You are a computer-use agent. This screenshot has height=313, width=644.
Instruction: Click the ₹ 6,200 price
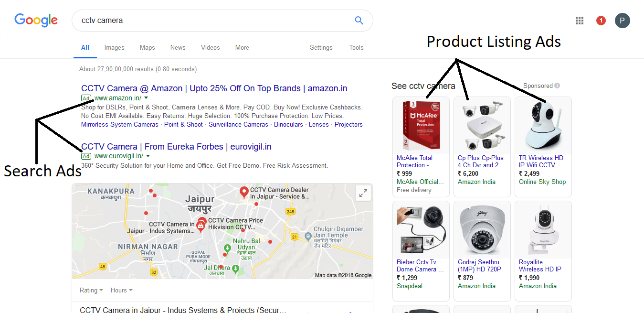468,173
